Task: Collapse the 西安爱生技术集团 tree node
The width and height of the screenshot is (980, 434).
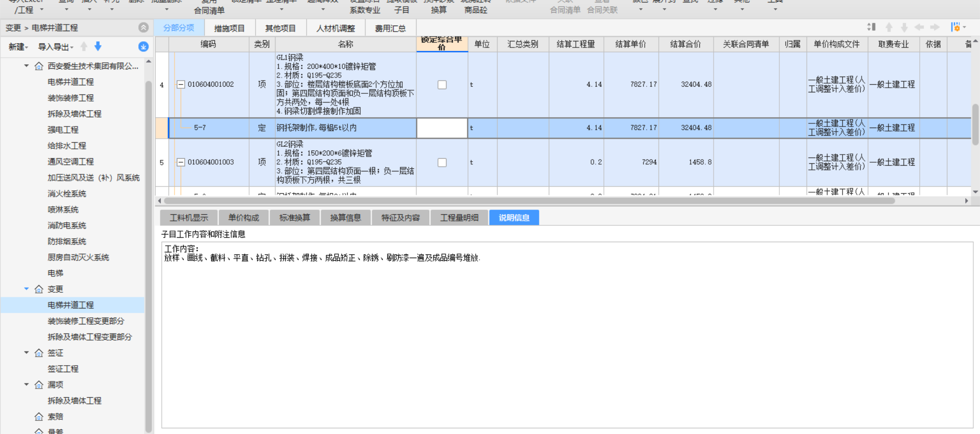Action: click(x=27, y=66)
